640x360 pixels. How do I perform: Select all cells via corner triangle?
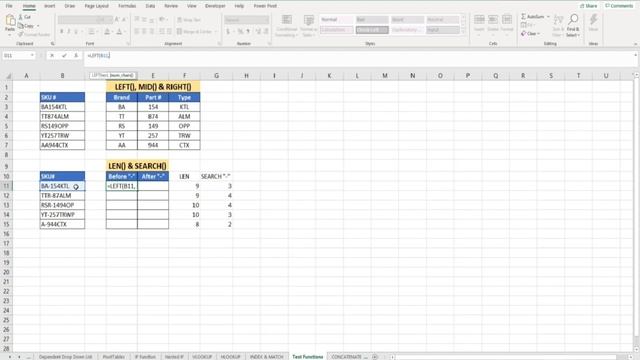pos(8,76)
